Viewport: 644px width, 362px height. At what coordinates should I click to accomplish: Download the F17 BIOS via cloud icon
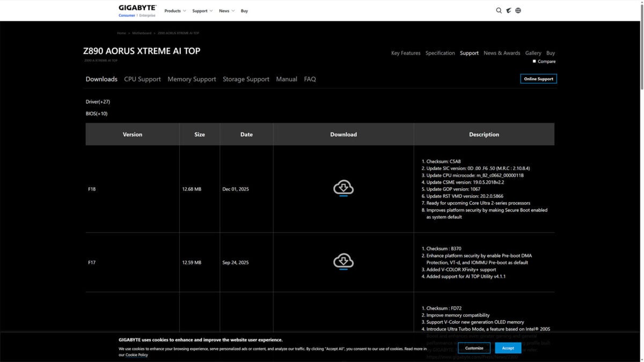pos(343,261)
